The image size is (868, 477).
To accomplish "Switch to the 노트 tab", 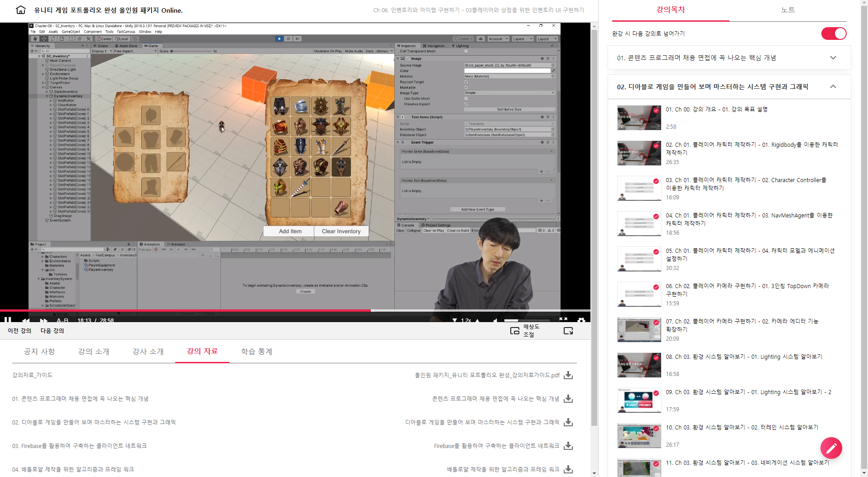I will click(788, 10).
